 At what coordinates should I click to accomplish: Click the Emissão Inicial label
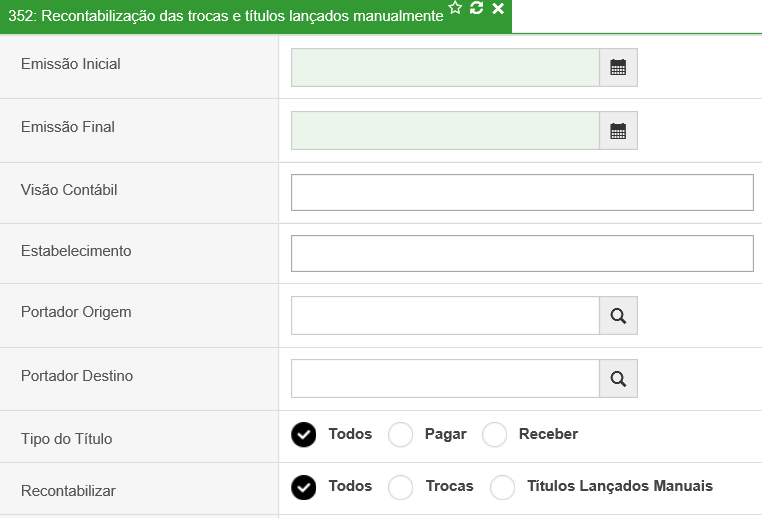70,64
